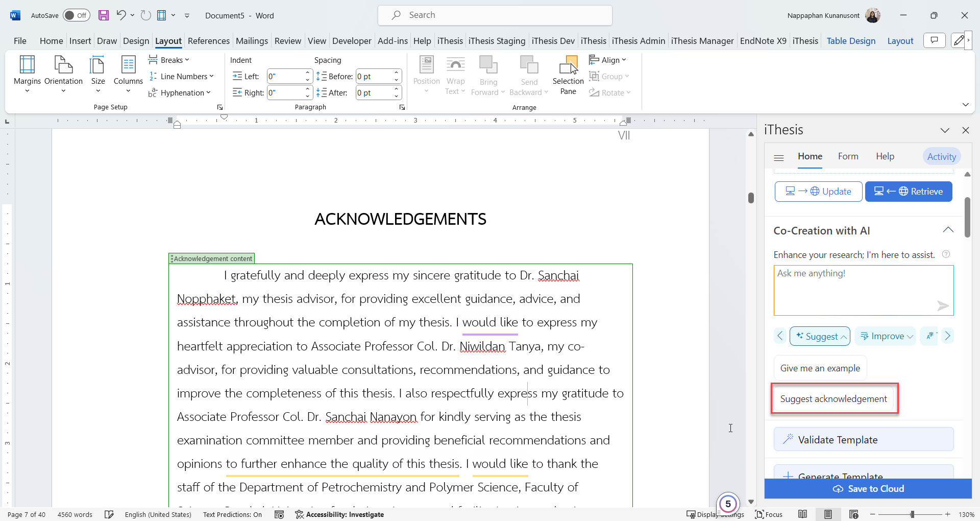Open the References ribbon tab

click(209, 41)
